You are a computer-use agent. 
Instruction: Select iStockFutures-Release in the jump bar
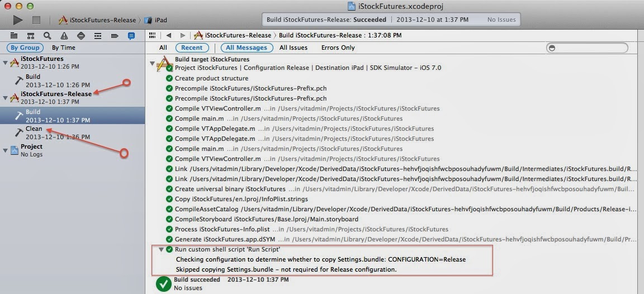[x=233, y=35]
